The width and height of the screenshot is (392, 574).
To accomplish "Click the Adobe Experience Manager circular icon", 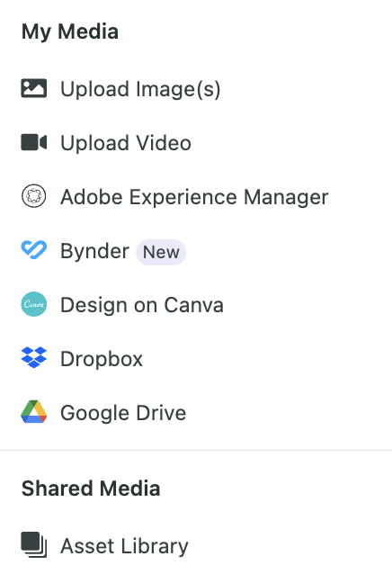I will point(33,196).
